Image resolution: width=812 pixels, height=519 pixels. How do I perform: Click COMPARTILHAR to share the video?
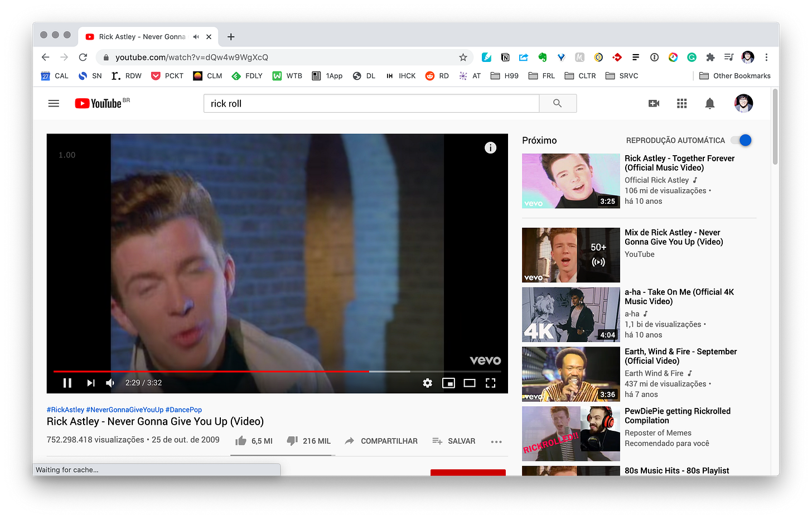(381, 441)
